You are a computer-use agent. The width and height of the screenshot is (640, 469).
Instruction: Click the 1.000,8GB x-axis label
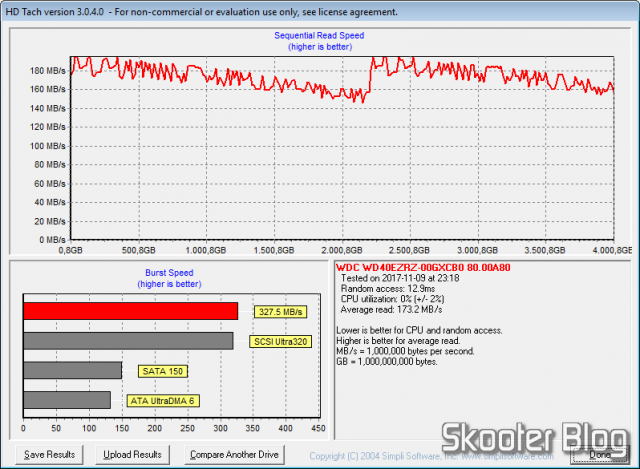(206, 250)
